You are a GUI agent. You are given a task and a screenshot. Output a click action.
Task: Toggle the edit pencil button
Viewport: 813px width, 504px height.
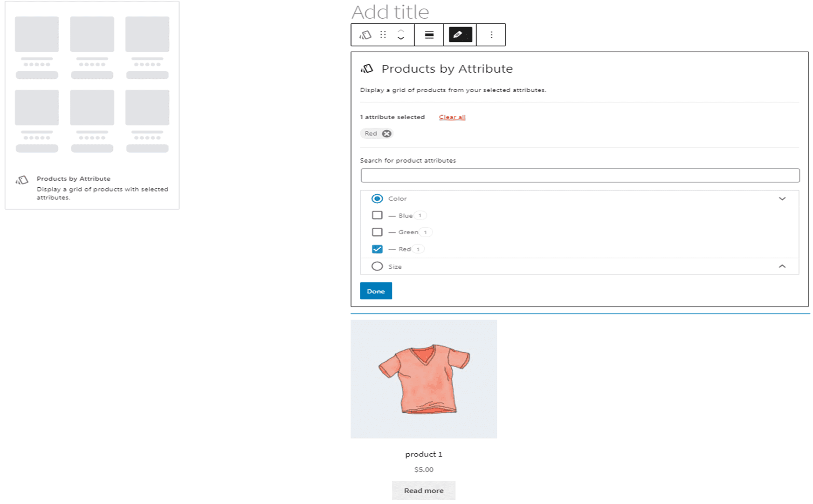(x=460, y=35)
